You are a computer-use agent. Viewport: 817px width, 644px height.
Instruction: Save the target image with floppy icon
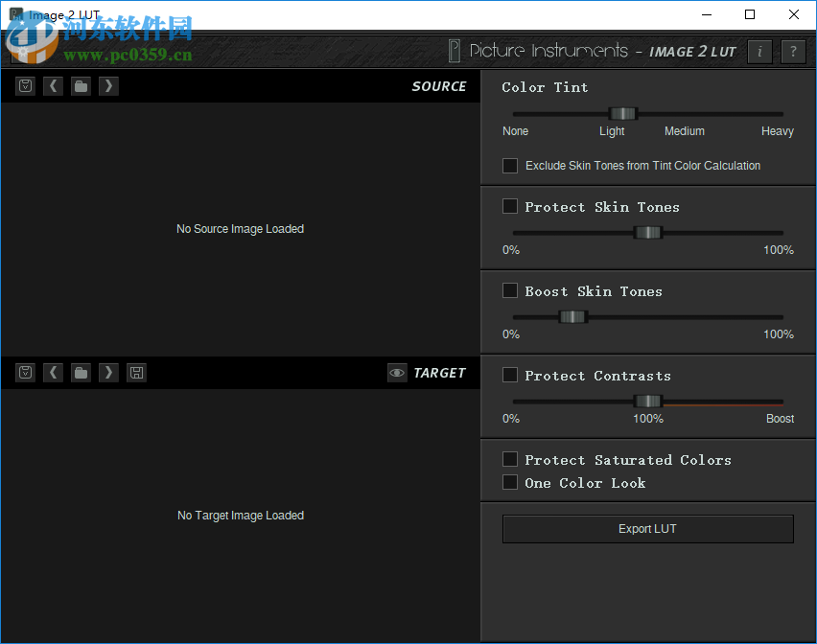(x=136, y=372)
